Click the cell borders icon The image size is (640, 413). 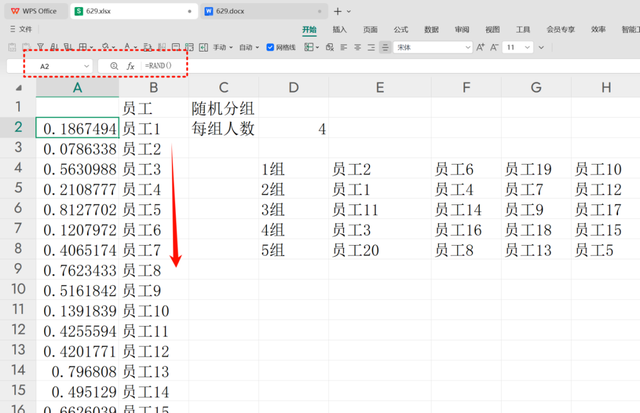click(x=83, y=47)
